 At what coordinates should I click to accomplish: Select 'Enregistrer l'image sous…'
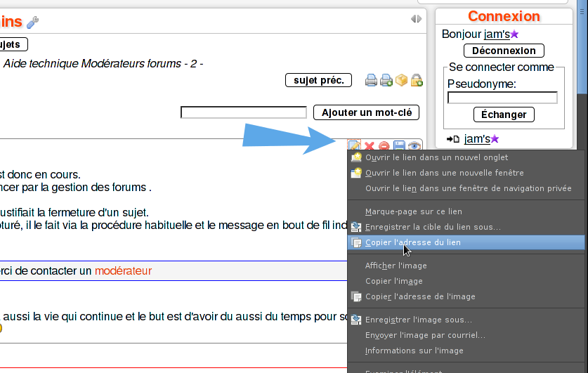coord(466,320)
